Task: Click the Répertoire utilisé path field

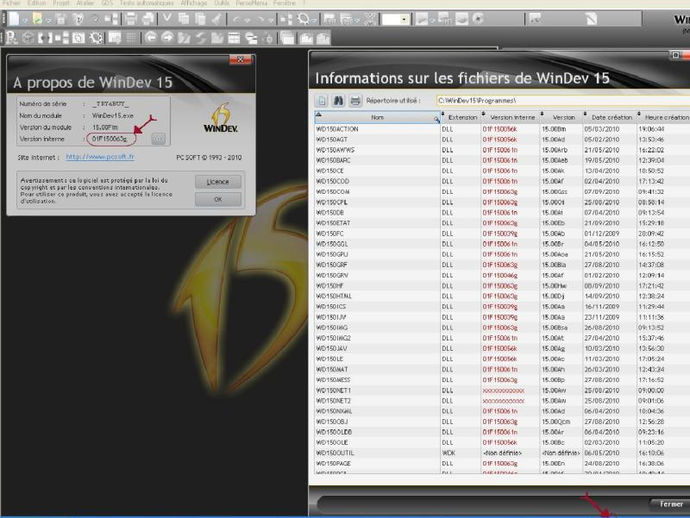Action: coord(562,101)
